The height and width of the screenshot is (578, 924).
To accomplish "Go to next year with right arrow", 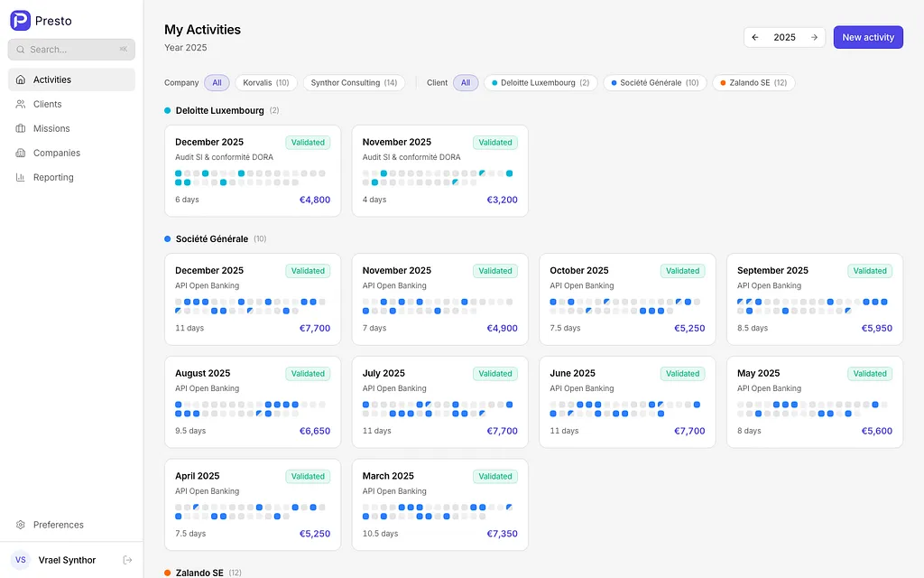I will click(814, 37).
